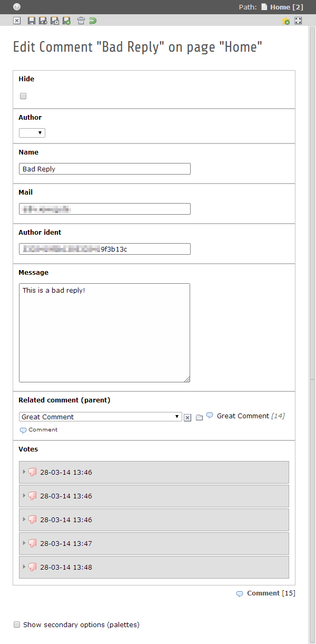Image resolution: width=316 pixels, height=644 pixels.
Task: Open the form in a new window icon
Action: click(x=298, y=21)
